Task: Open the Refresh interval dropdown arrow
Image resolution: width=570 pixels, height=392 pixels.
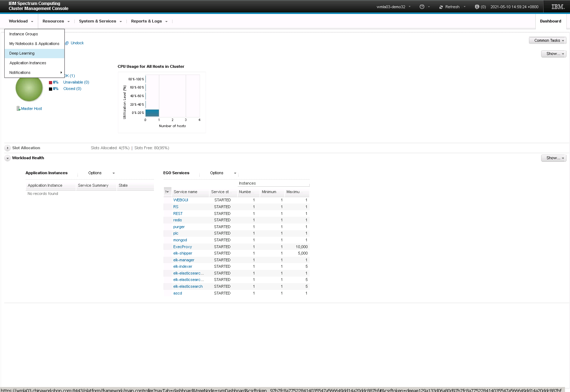Action: [x=465, y=7]
